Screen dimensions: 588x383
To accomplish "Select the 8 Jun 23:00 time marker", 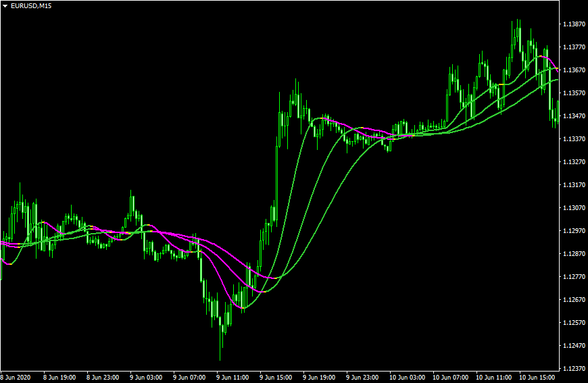I will 103,376.
